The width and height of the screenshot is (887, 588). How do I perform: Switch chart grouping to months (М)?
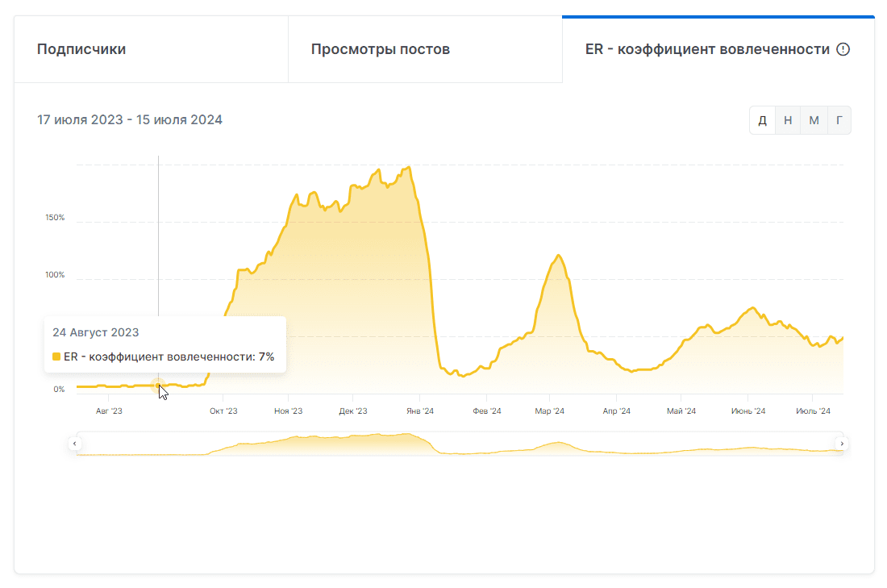tap(814, 120)
